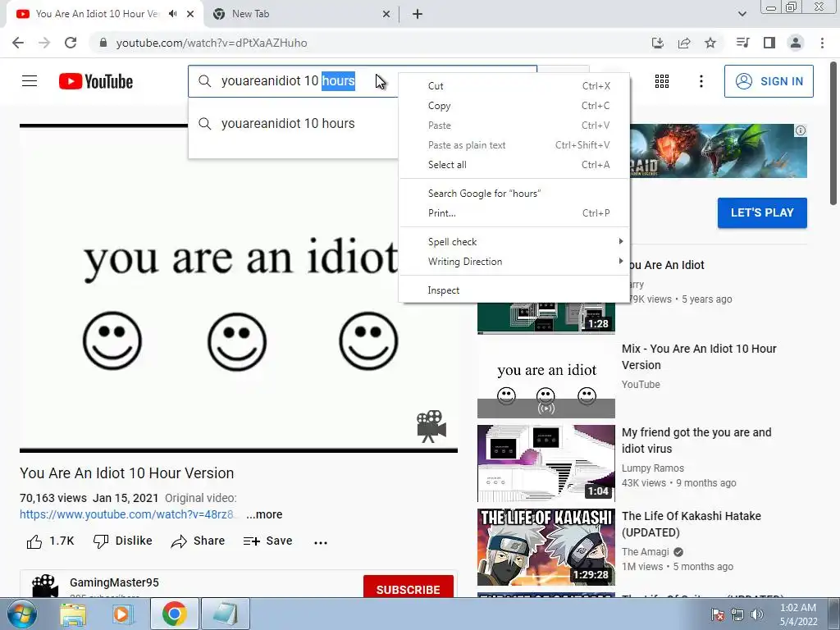Select Copy in context menu
Image resolution: width=840 pixels, height=630 pixels.
pos(514,106)
